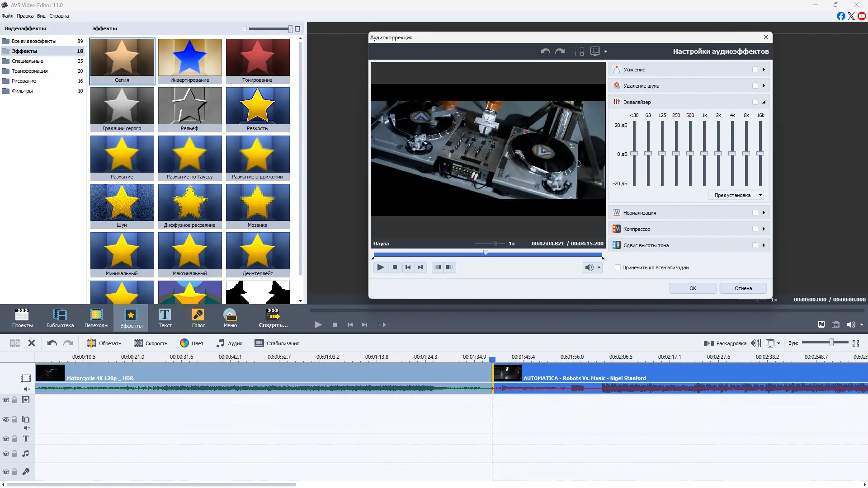The width and height of the screenshot is (868, 488).
Task: Open the Предустановка equalizer preset dropdown
Action: tap(736, 195)
